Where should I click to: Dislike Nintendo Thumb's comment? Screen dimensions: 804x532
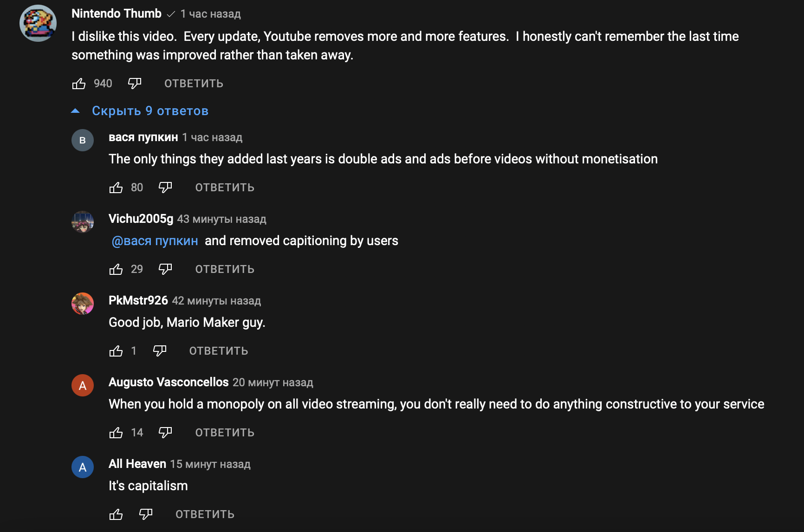(135, 84)
